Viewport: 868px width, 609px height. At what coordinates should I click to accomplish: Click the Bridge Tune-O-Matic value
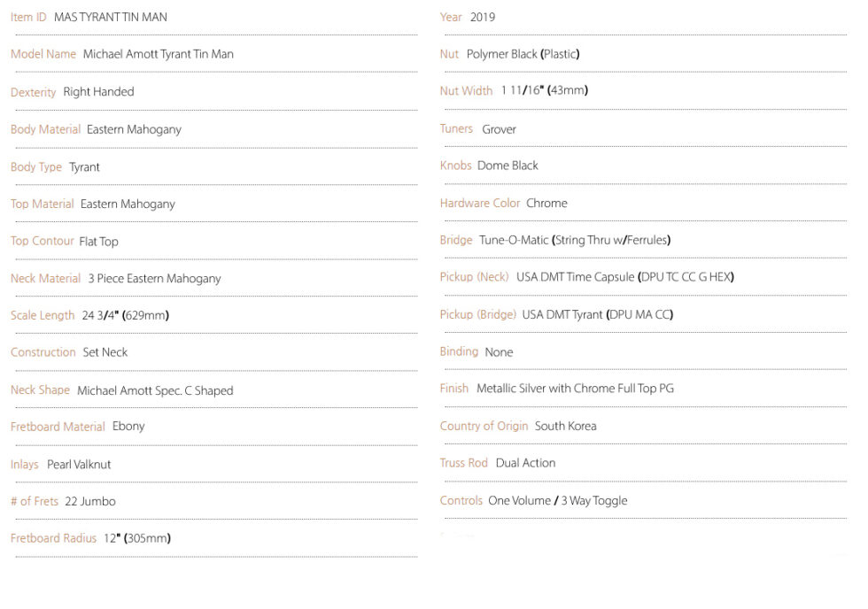click(x=575, y=240)
